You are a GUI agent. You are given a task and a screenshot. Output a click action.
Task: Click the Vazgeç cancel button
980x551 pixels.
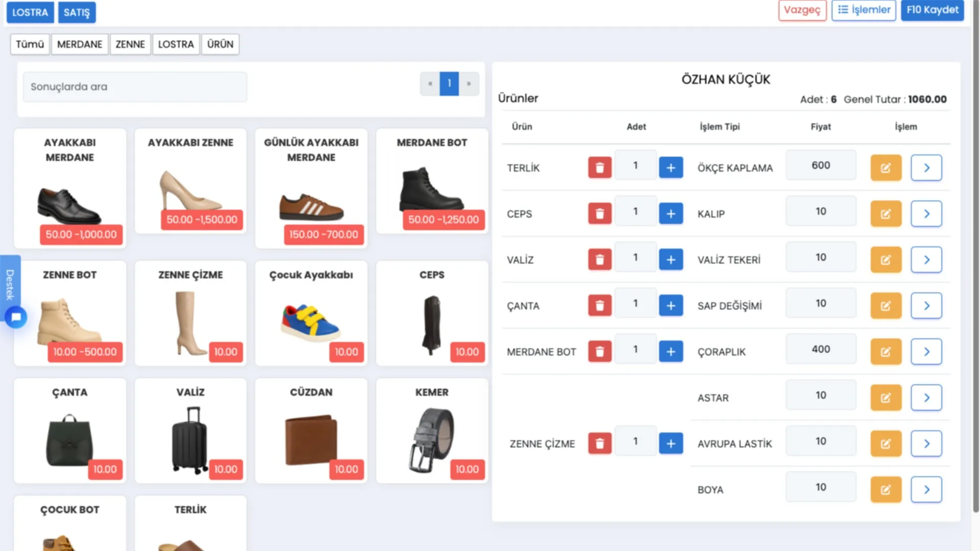802,10
